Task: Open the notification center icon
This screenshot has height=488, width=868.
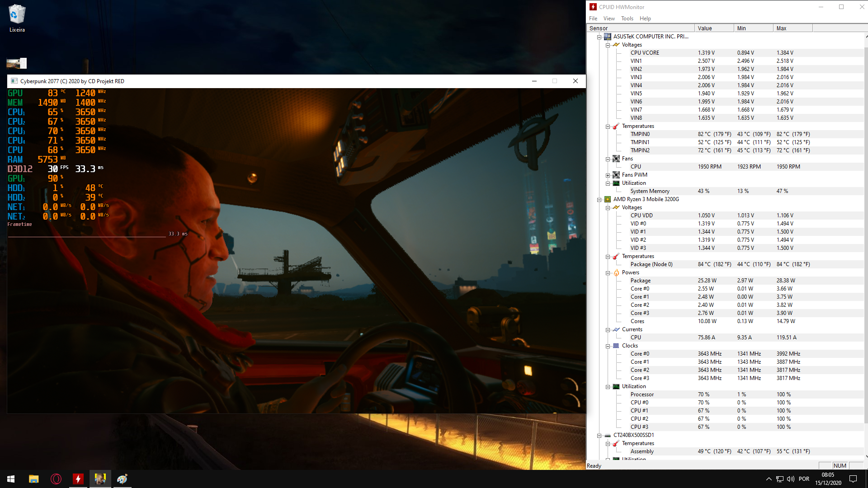Action: tap(853, 479)
